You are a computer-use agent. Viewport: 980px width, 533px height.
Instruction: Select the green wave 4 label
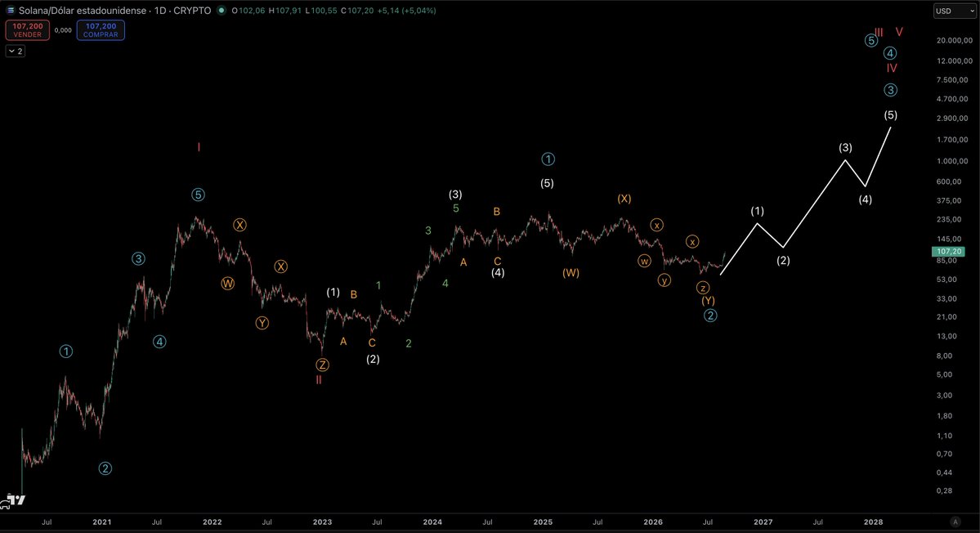click(445, 284)
